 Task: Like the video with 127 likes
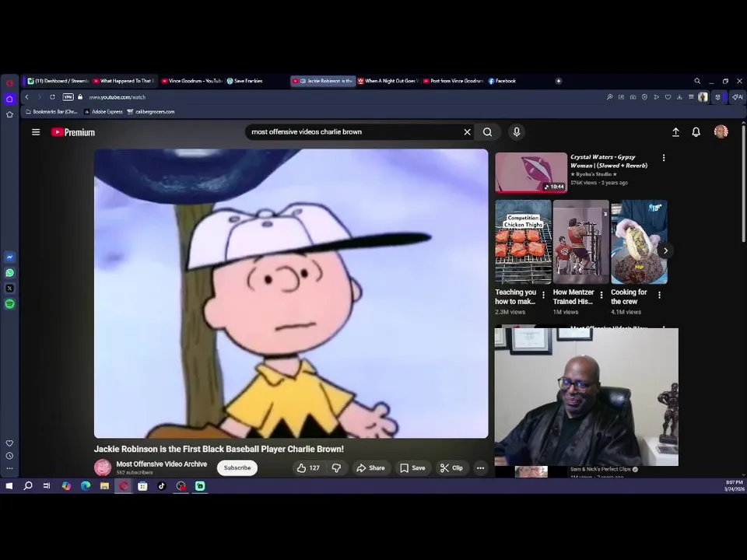click(308, 468)
